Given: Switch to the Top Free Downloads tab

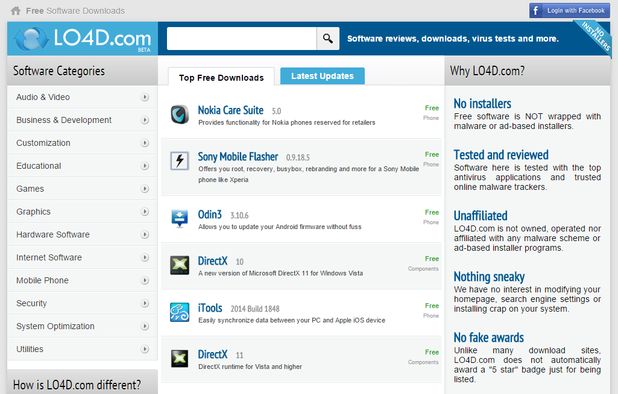Looking at the screenshot, I should 221,78.
